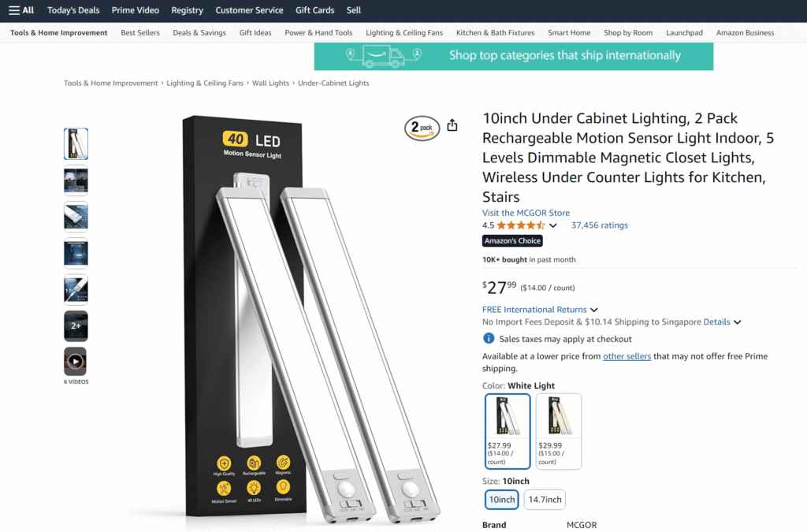
Task: Click the blue info icon near sales taxes
Action: tap(489, 339)
